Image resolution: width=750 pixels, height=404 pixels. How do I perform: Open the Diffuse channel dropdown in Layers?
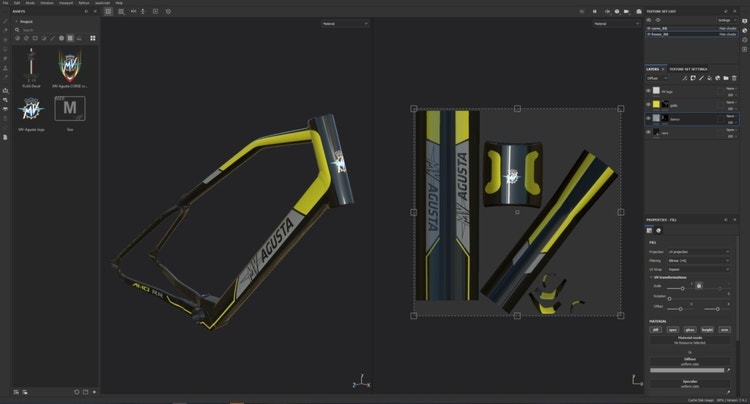[x=657, y=78]
